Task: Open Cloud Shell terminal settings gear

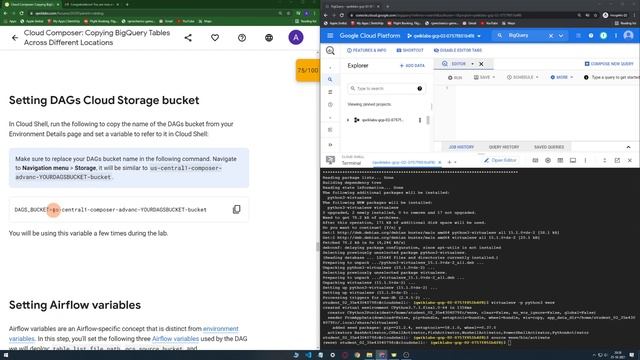Action: pyautogui.click(x=548, y=160)
